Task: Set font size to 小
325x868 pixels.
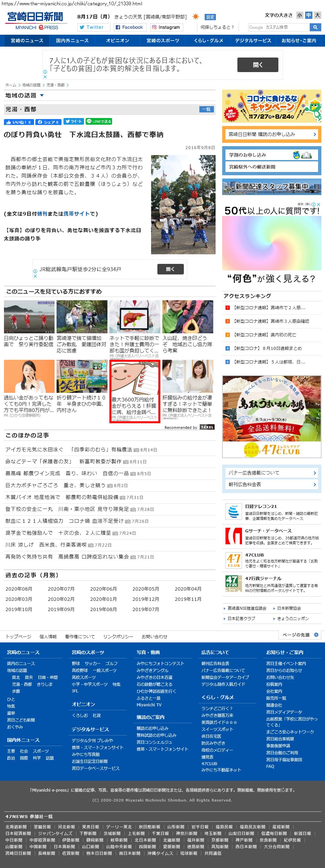Action: pyautogui.click(x=300, y=15)
